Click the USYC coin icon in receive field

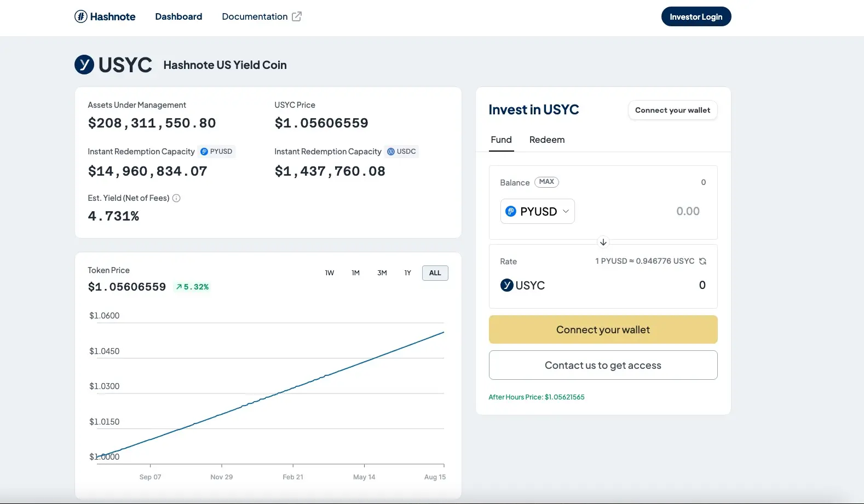click(x=507, y=285)
